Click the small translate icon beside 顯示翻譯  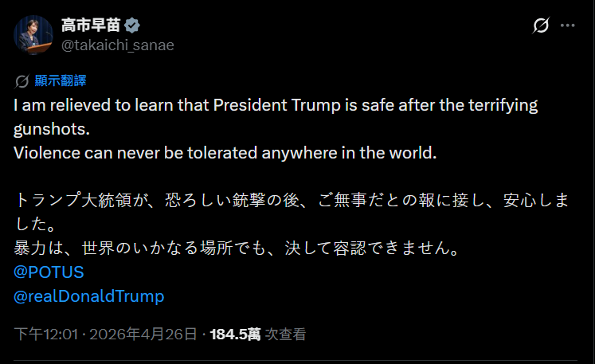[22, 80]
